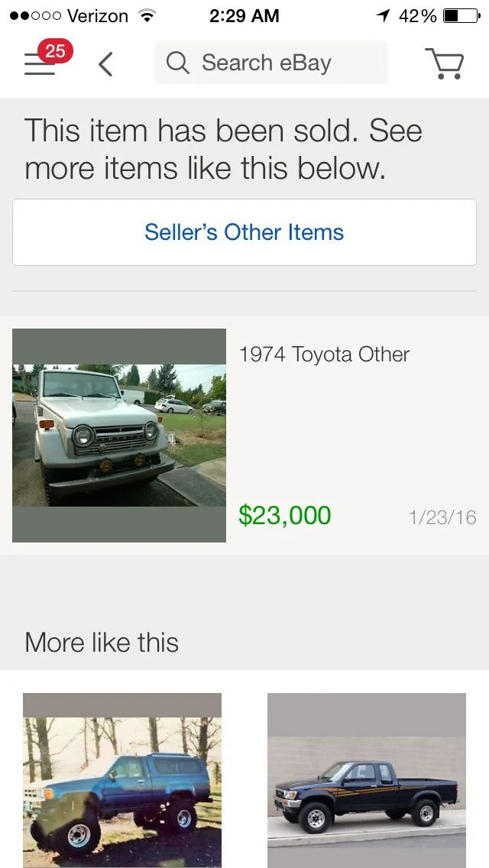Image resolution: width=489 pixels, height=868 pixels.
Task: Tap the search magnifier icon
Action: click(177, 63)
